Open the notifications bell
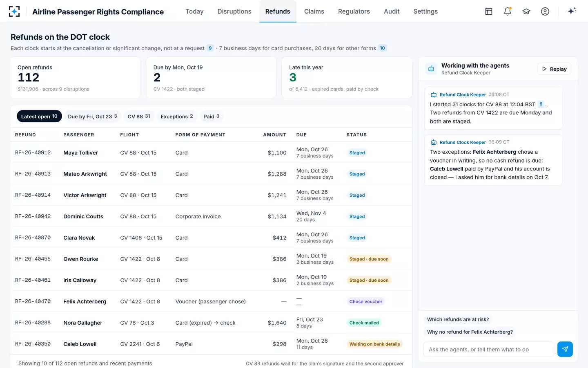Image resolution: width=588 pixels, height=368 pixels. [x=508, y=11]
